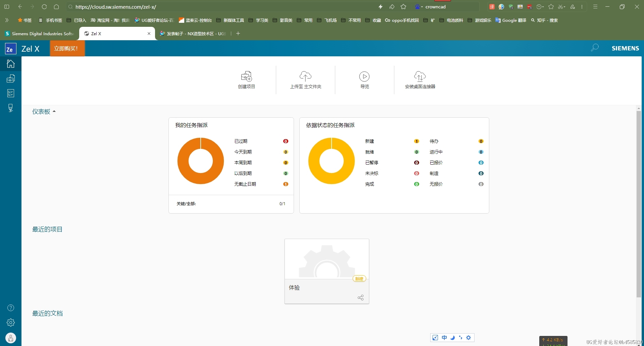
Task: Open the baidu paw search engine dropdown
Action: tap(418, 7)
